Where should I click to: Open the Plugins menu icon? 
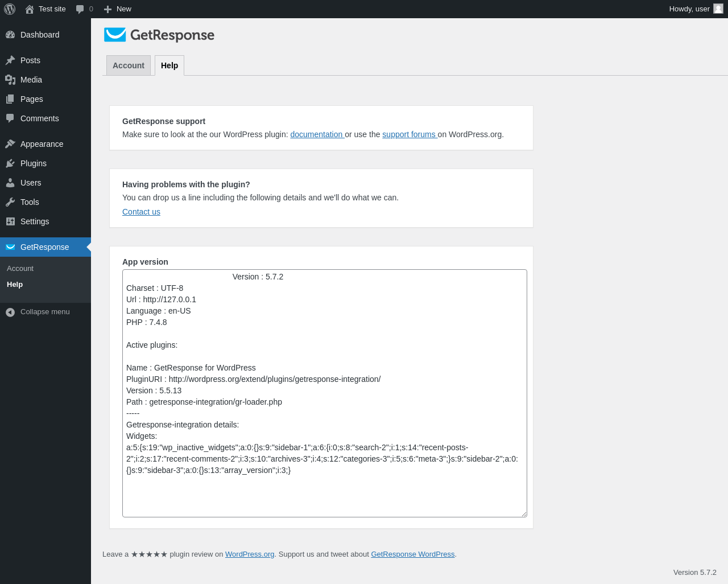(10, 163)
